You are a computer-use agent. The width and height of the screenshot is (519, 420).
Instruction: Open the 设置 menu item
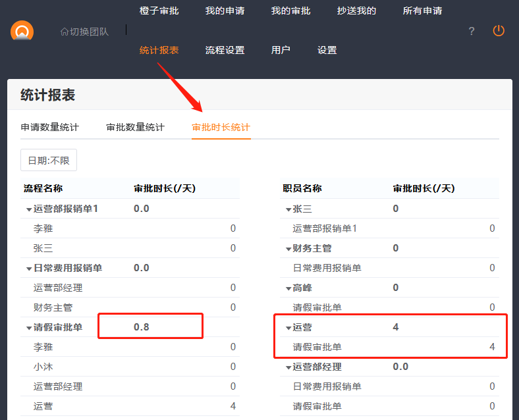click(327, 50)
